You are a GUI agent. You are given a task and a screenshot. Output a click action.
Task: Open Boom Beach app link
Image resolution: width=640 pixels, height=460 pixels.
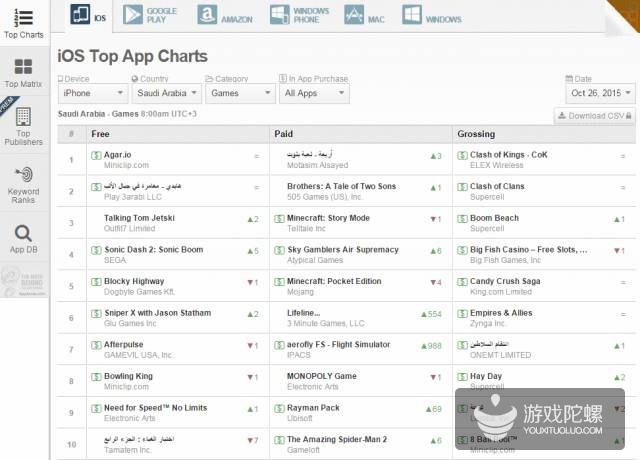[494, 218]
